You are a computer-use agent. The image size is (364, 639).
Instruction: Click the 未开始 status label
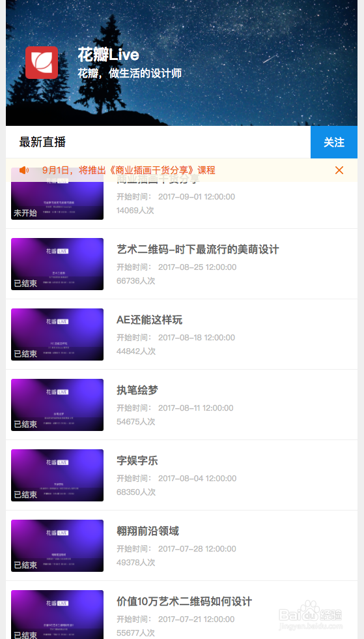point(25,213)
